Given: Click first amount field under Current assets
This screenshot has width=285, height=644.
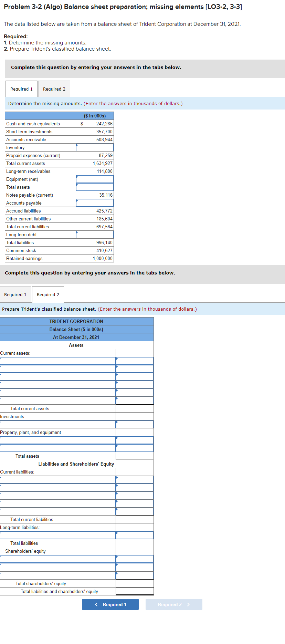Looking at the screenshot, I should (x=135, y=361).
